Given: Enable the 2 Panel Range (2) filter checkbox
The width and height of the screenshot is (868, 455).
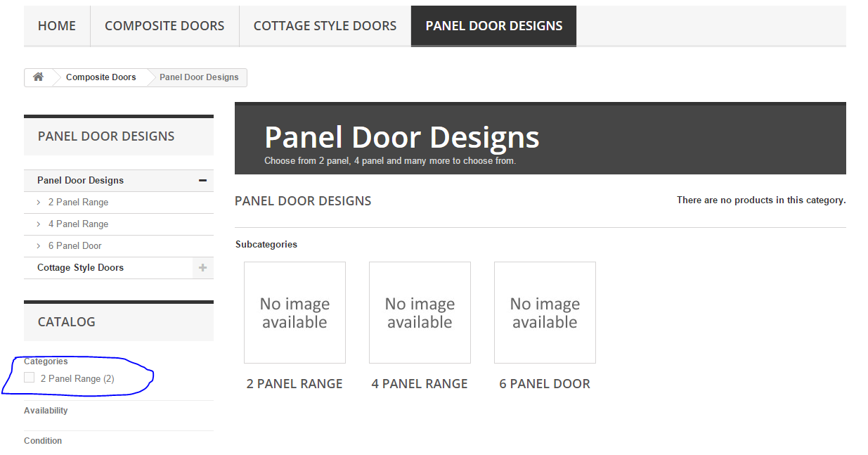Looking at the screenshot, I should (x=29, y=378).
